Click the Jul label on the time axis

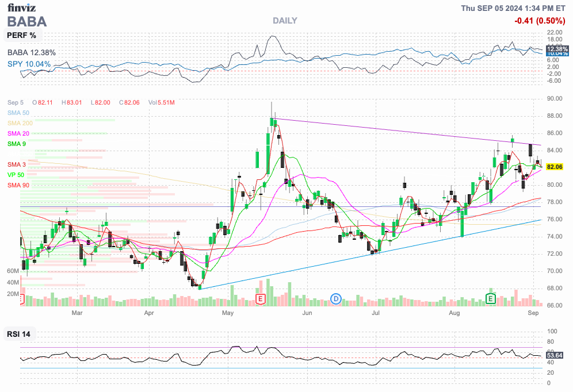click(375, 313)
